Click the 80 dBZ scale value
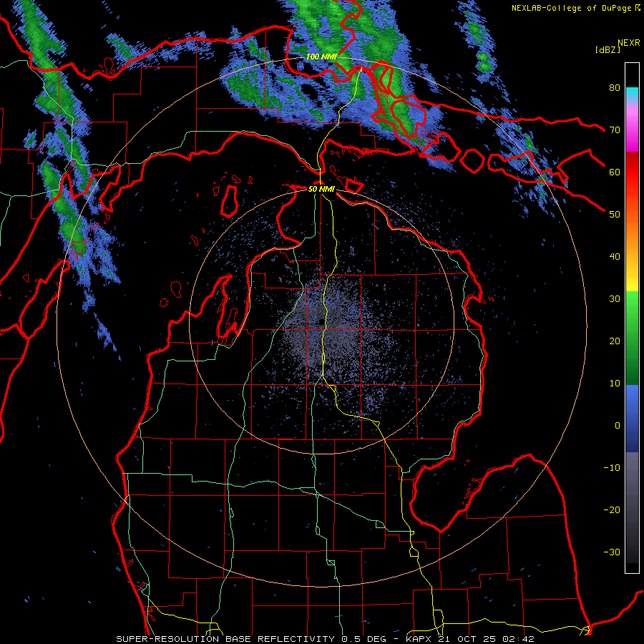The image size is (644, 644). click(615, 87)
